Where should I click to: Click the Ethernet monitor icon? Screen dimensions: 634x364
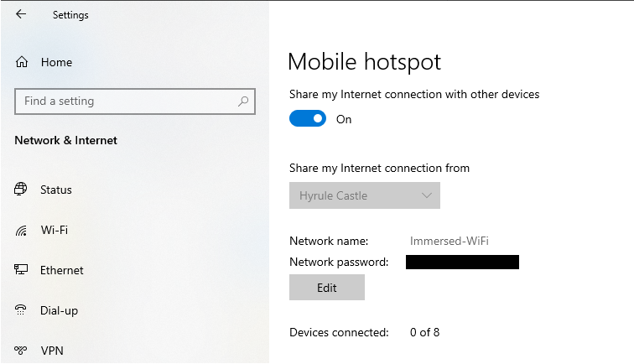click(22, 270)
